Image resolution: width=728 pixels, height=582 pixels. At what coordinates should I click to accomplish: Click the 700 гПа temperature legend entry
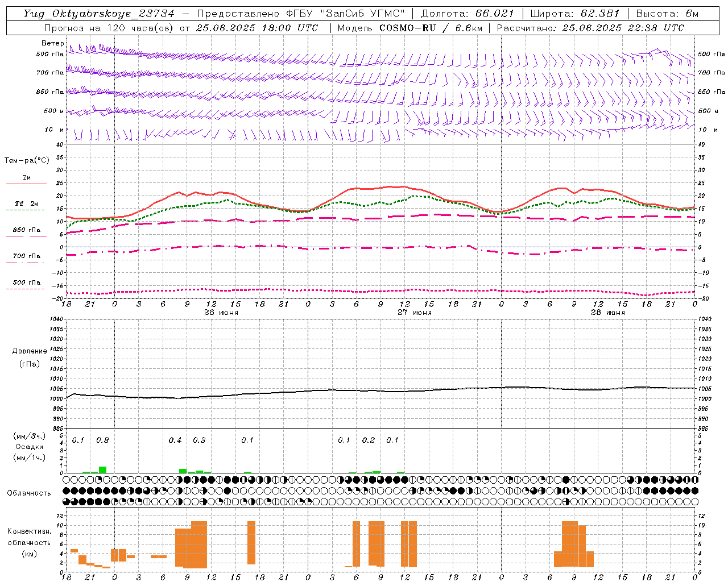coord(26,256)
